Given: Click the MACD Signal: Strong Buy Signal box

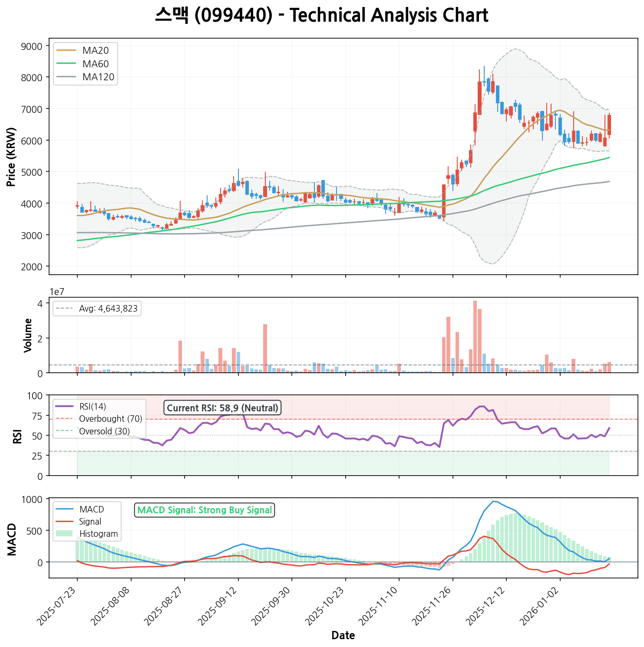Looking at the screenshot, I should pos(205,510).
